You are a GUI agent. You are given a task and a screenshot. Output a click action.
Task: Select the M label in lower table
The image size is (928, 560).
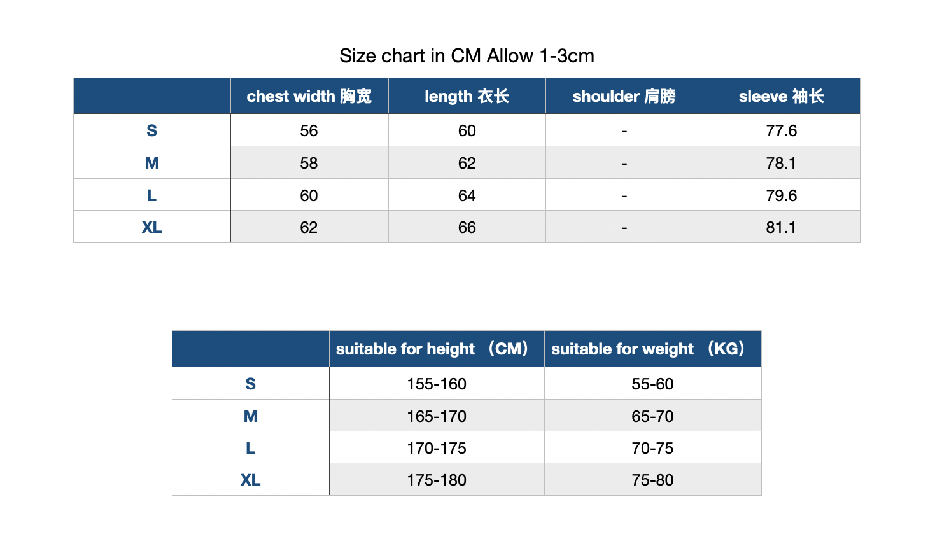[250, 416]
